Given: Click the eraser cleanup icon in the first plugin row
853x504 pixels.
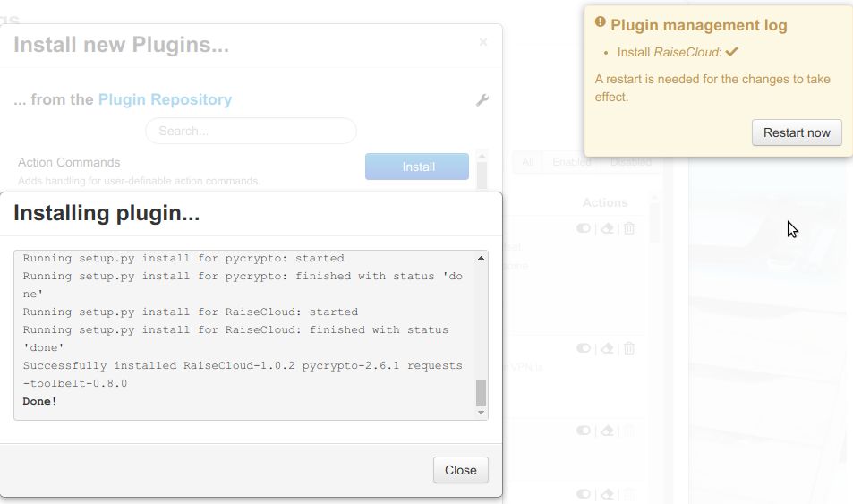Looking at the screenshot, I should pyautogui.click(x=608, y=228).
